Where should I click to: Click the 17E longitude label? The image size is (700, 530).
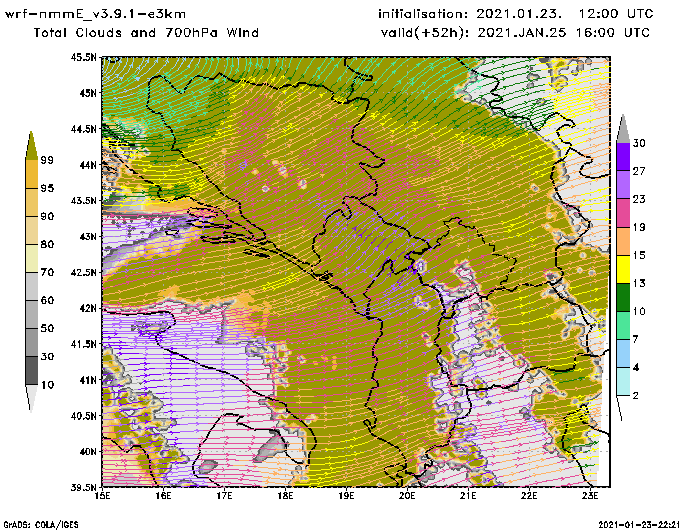tap(224, 496)
